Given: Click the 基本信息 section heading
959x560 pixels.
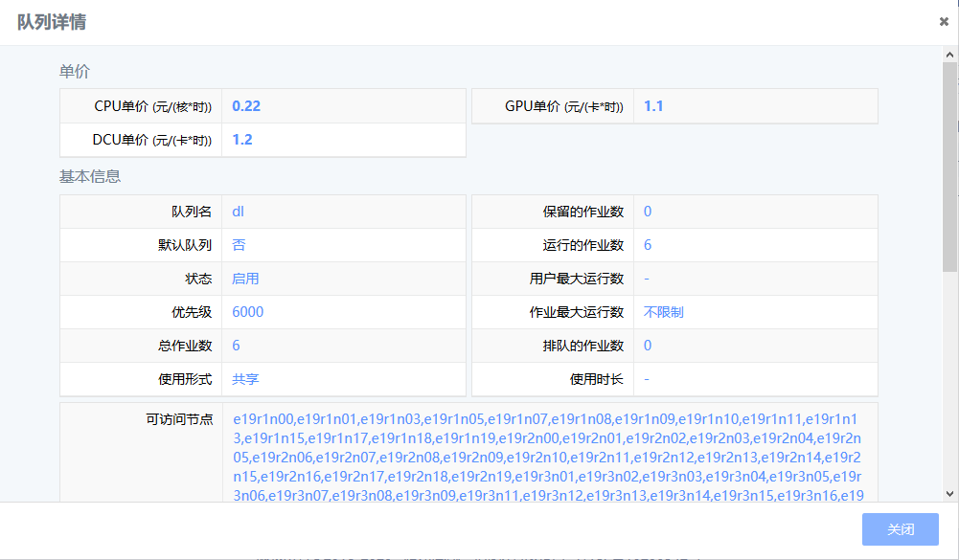Looking at the screenshot, I should click(90, 176).
